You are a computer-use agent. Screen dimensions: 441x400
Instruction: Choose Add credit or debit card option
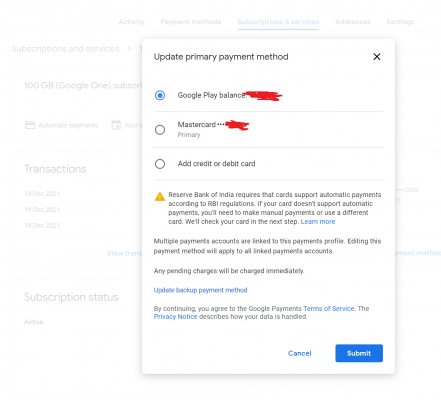coord(160,164)
